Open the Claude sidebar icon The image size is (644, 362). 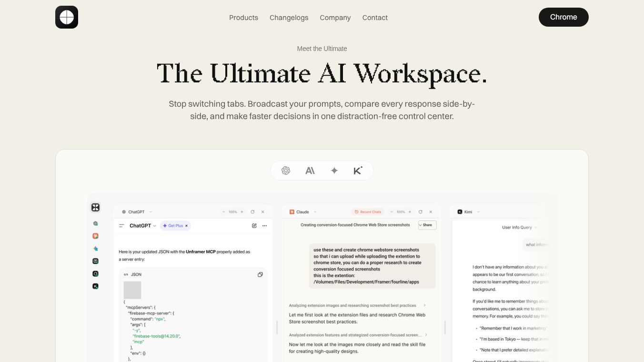tap(95, 236)
